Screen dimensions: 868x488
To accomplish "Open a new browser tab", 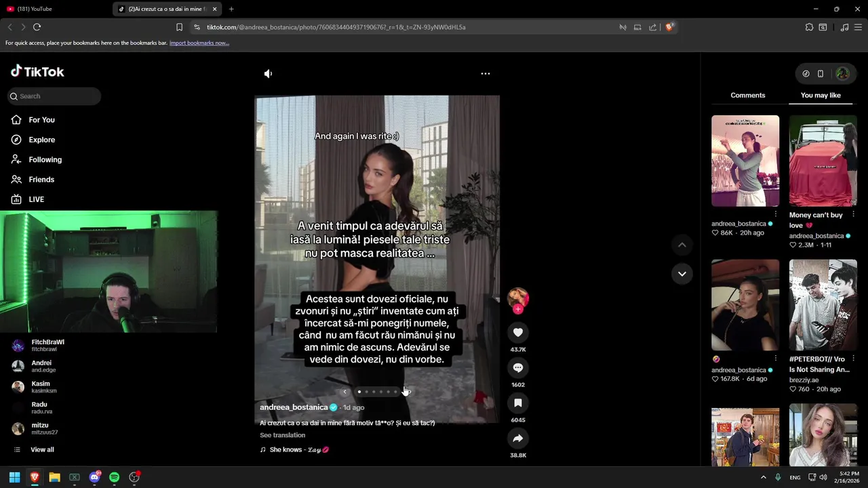I will point(231,9).
